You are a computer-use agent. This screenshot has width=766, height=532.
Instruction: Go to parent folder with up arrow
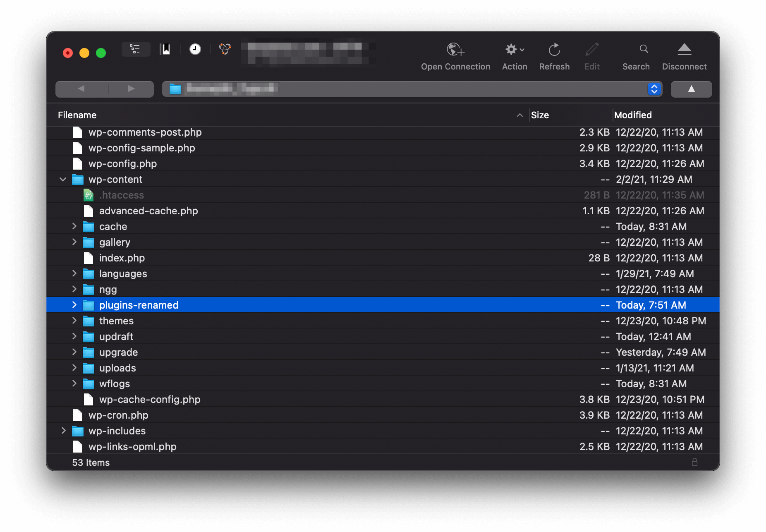point(691,89)
